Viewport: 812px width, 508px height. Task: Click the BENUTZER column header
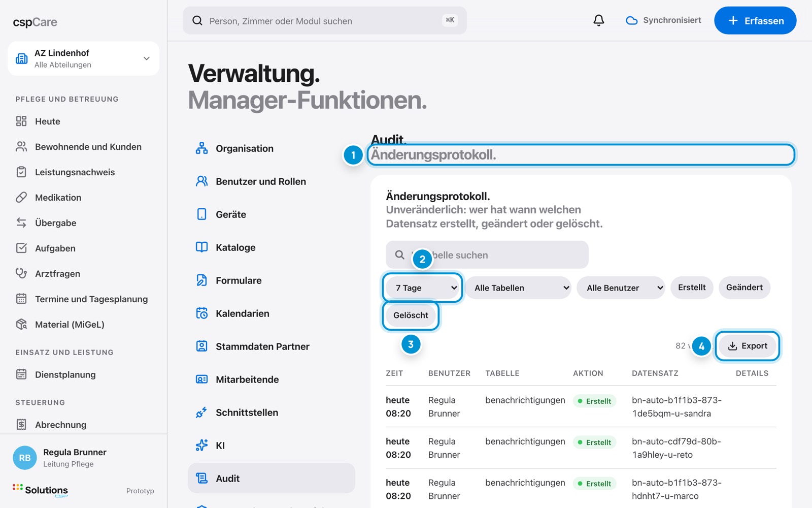pyautogui.click(x=449, y=373)
